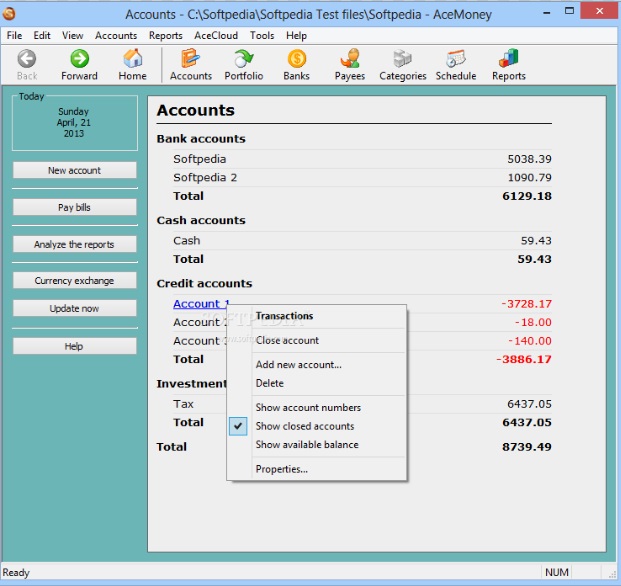This screenshot has height=586, width=621.
Task: Open the Categories toolbar icon
Action: [402, 59]
